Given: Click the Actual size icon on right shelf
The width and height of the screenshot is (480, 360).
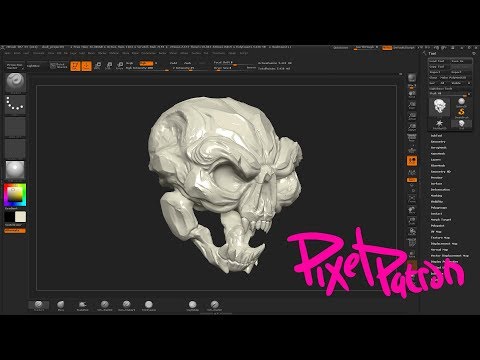Looking at the screenshot, I should point(412,116).
